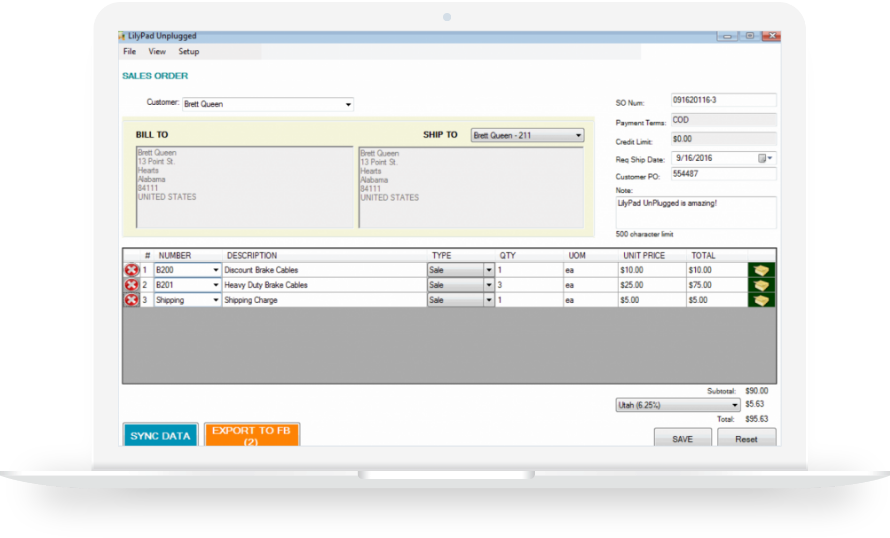The image size is (890, 538).
Task: Click the Customer PO field
Action: 723,174
